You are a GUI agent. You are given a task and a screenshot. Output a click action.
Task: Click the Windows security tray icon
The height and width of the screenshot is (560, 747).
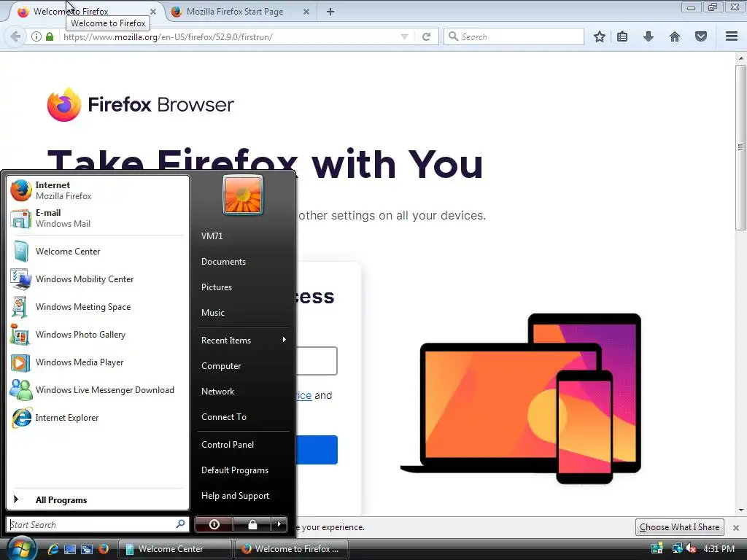(657, 548)
